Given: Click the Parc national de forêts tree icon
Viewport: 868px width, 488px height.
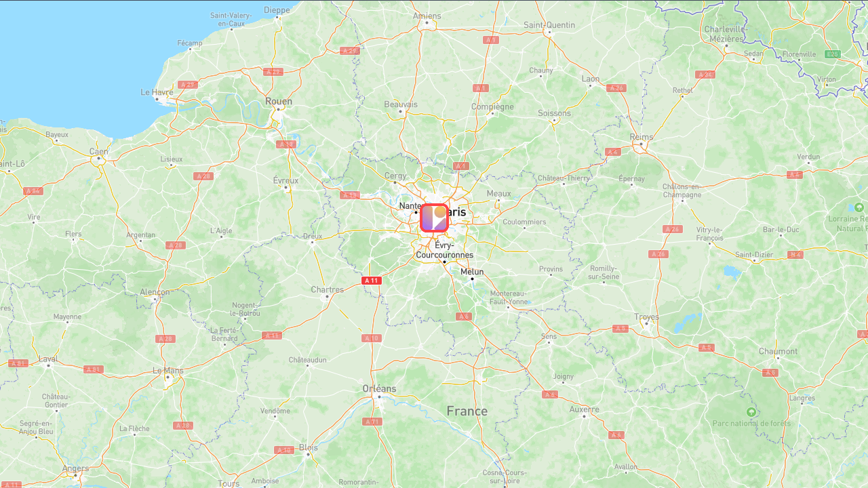Looking at the screenshot, I should [751, 412].
